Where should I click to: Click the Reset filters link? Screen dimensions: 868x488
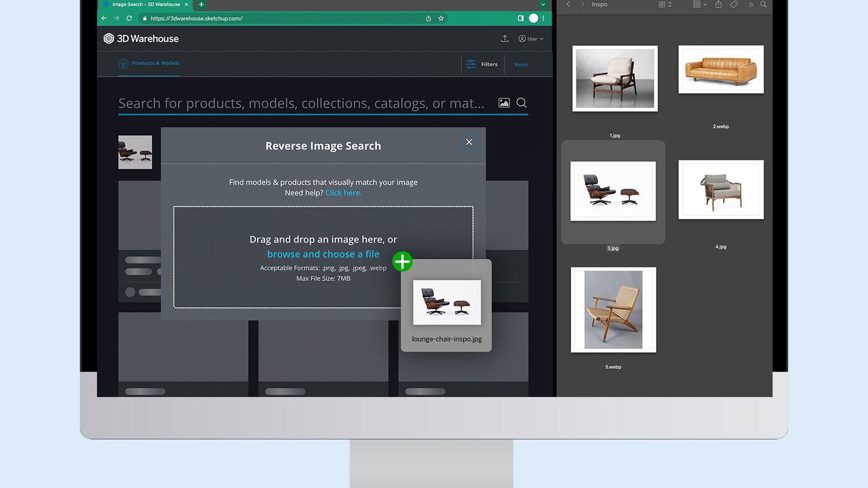pos(521,65)
